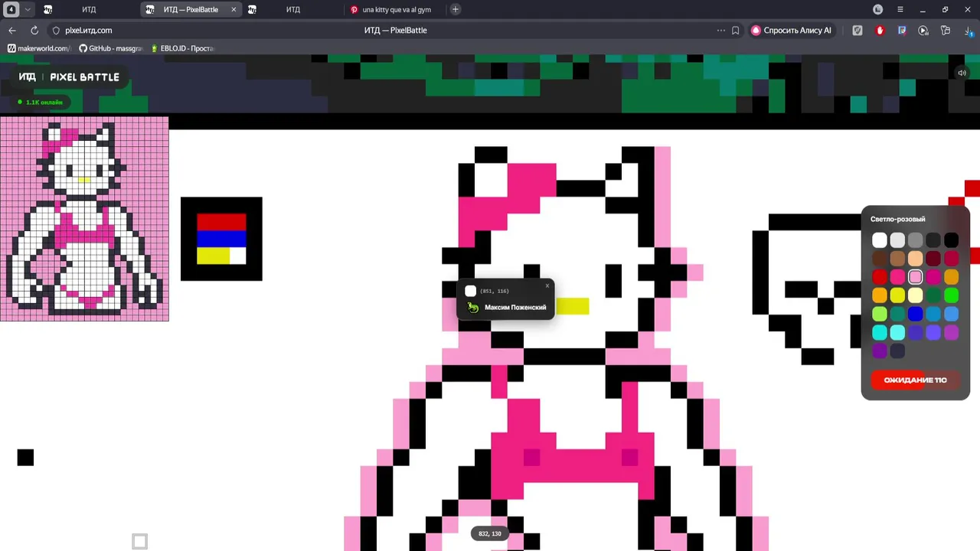Screen dimensions: 980x551
Task: Reload the current page
Action: [x=34, y=31]
